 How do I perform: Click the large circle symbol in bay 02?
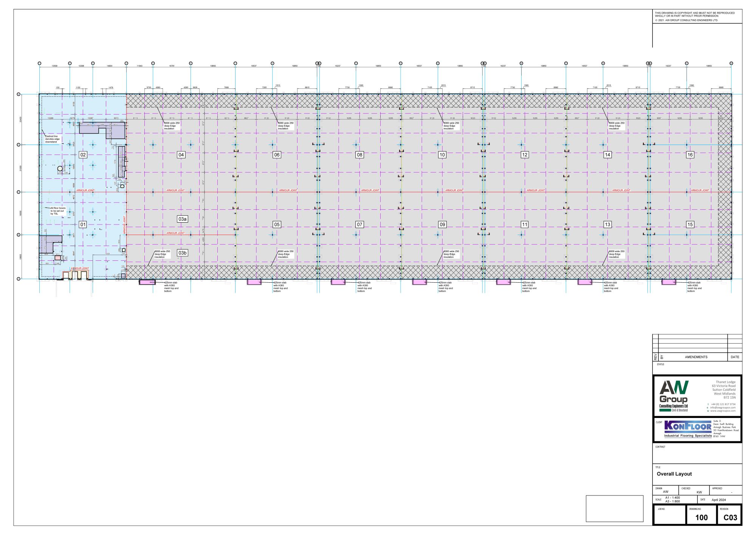[60, 168]
